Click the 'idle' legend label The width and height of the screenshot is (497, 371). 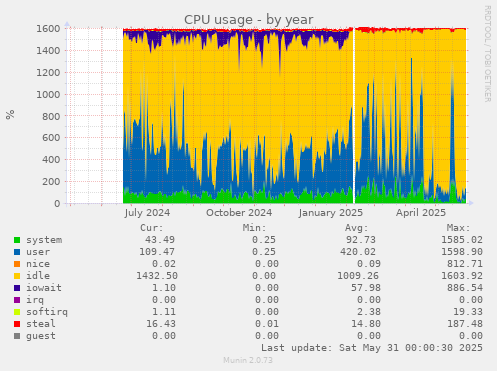pyautogui.click(x=38, y=276)
